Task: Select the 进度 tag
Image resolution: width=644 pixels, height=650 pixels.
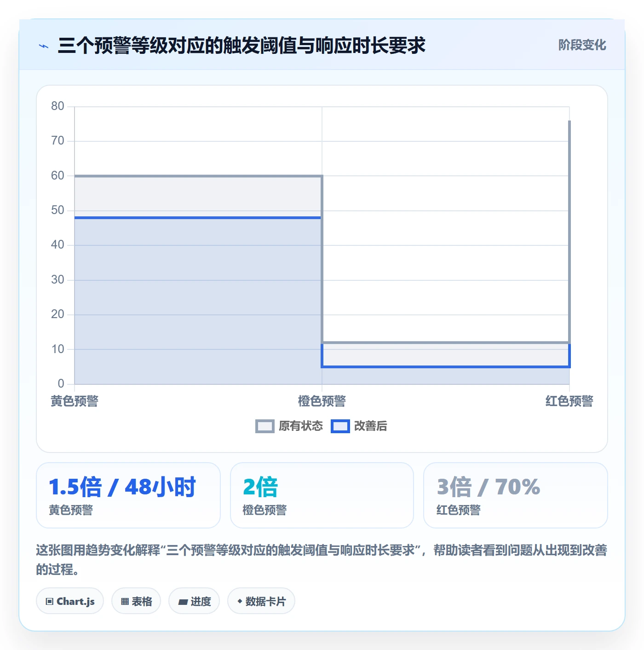Action: point(194,601)
